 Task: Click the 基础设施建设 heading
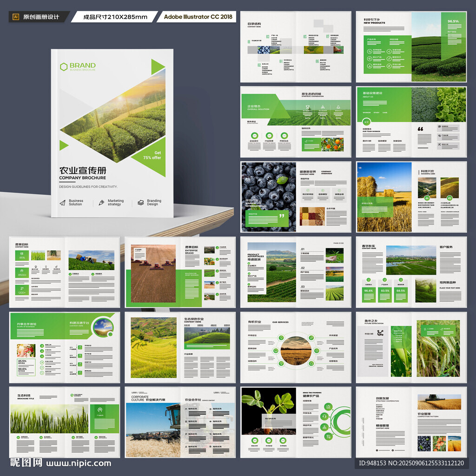coord(372,93)
